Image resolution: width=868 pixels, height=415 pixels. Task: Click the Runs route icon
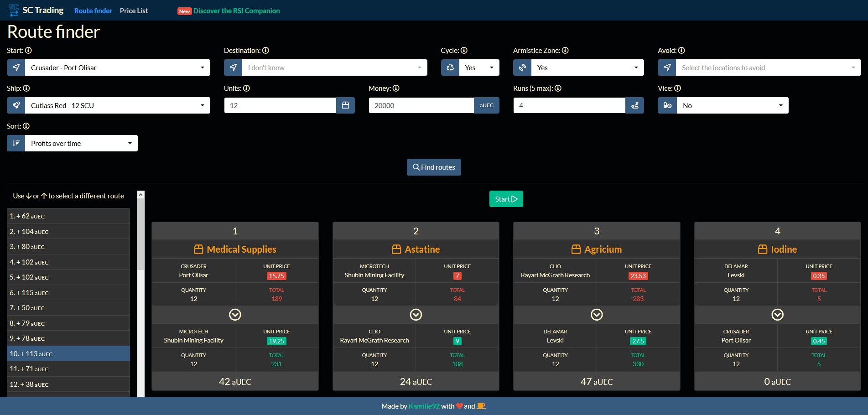click(x=634, y=105)
